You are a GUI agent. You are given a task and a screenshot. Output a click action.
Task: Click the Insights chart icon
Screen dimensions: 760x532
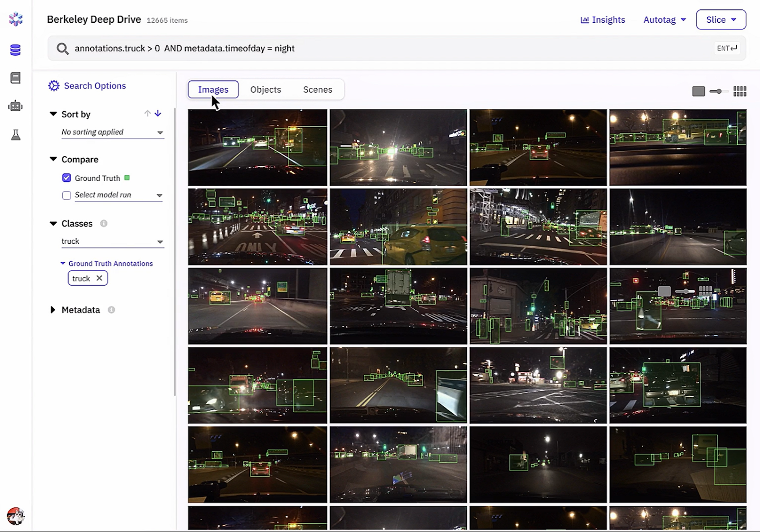(585, 20)
